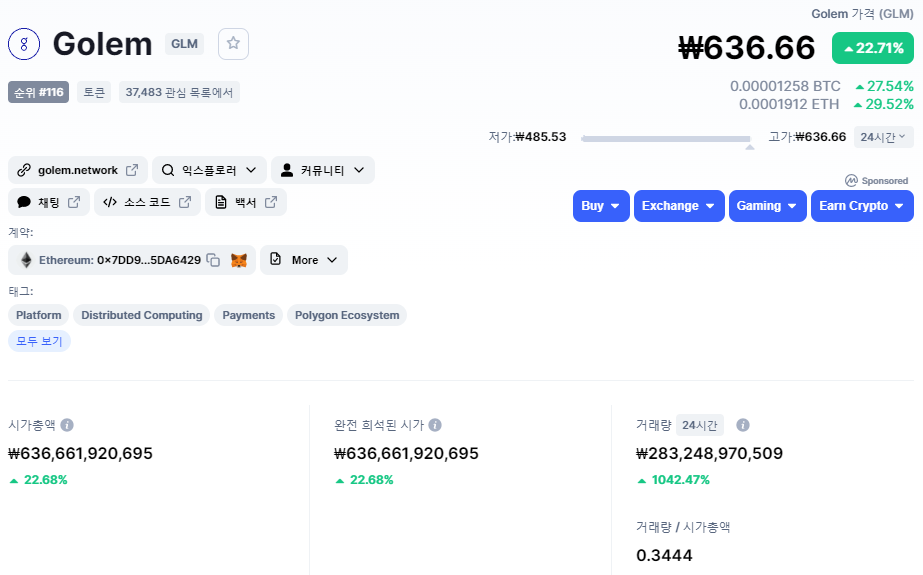
Task: Expand the More contracts dropdown
Action: 304,260
